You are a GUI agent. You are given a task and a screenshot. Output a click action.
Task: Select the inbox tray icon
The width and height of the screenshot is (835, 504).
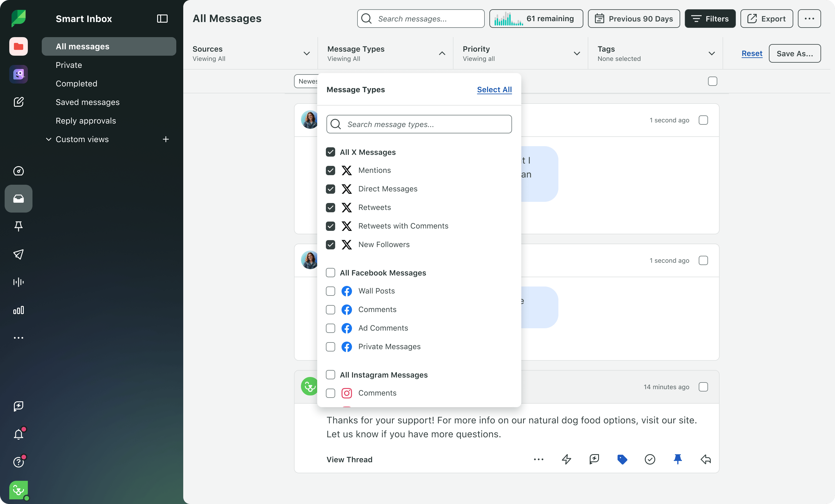click(x=18, y=199)
